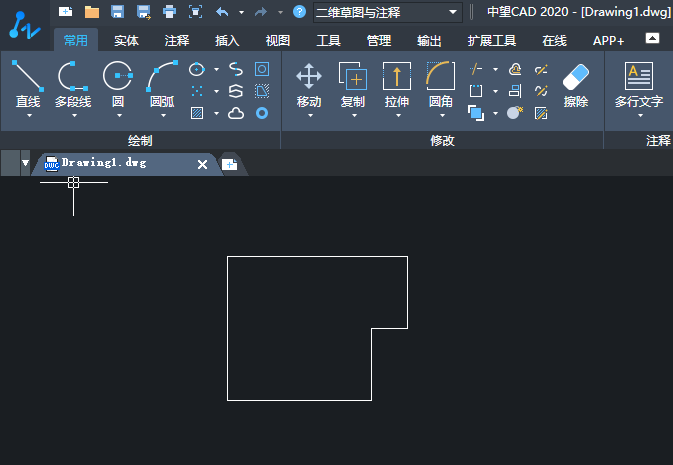Expand dropdown arrow beside hatch icon

(216, 113)
